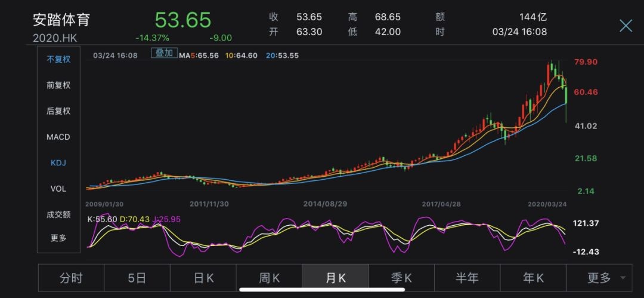Click the header timestamp 03/24 16:08 beside 时
644x298 pixels.
click(519, 32)
